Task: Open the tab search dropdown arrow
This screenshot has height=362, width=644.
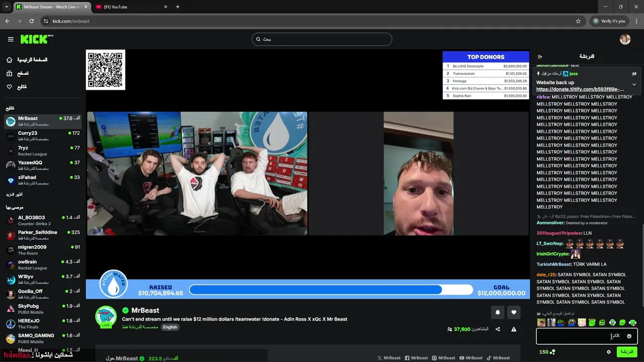Action: coord(6,7)
